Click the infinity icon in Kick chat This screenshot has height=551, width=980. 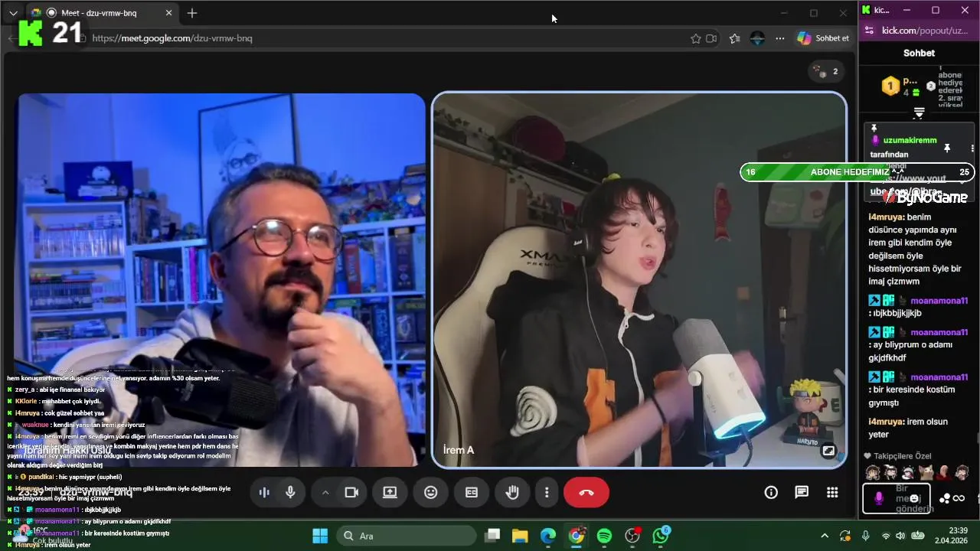tap(959, 499)
